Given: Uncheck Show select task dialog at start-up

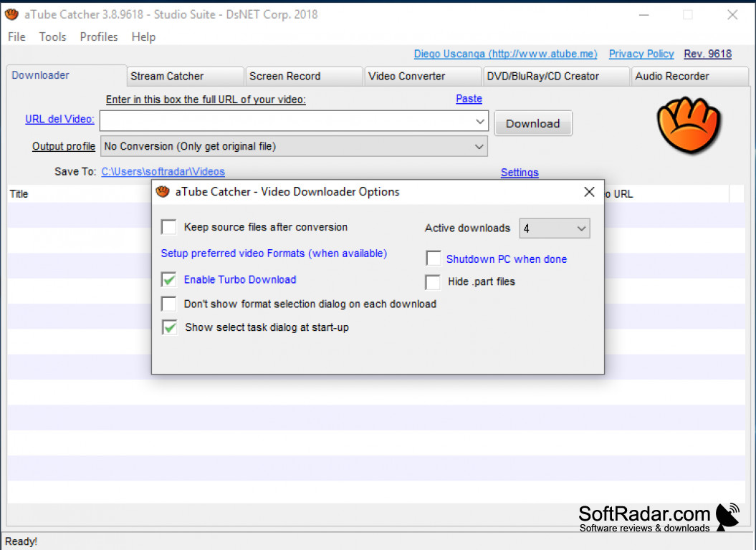Looking at the screenshot, I should [169, 327].
